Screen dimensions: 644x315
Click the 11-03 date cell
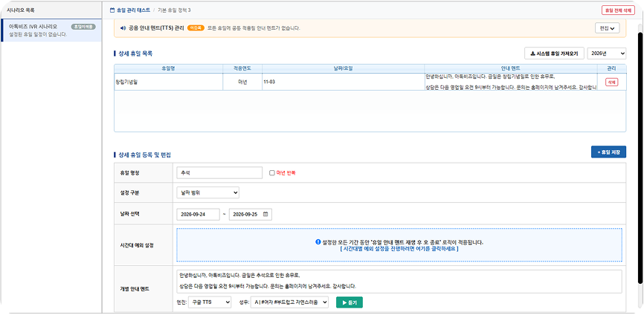click(343, 82)
